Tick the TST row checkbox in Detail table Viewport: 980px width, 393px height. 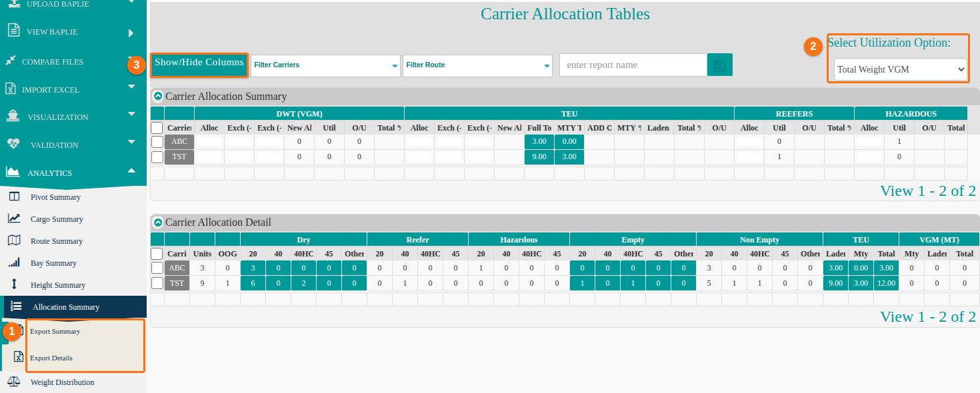coord(157,282)
